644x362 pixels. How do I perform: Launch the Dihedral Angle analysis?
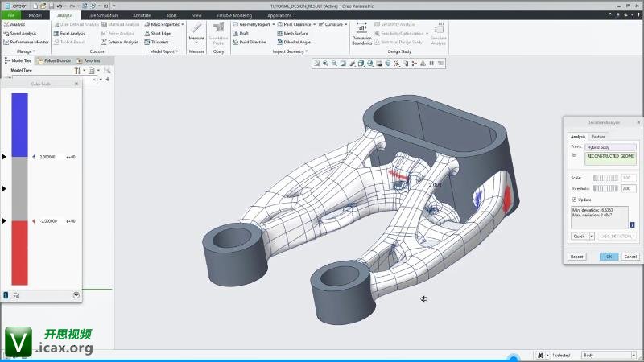pos(296,42)
